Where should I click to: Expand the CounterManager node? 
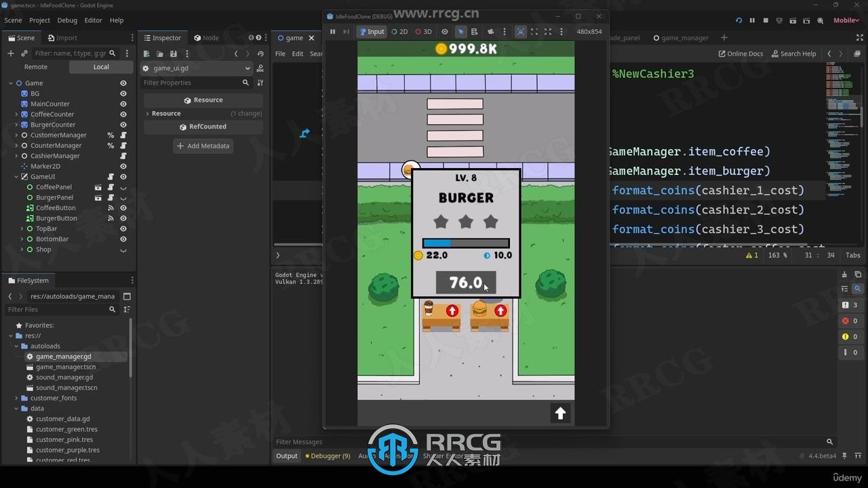pos(16,145)
